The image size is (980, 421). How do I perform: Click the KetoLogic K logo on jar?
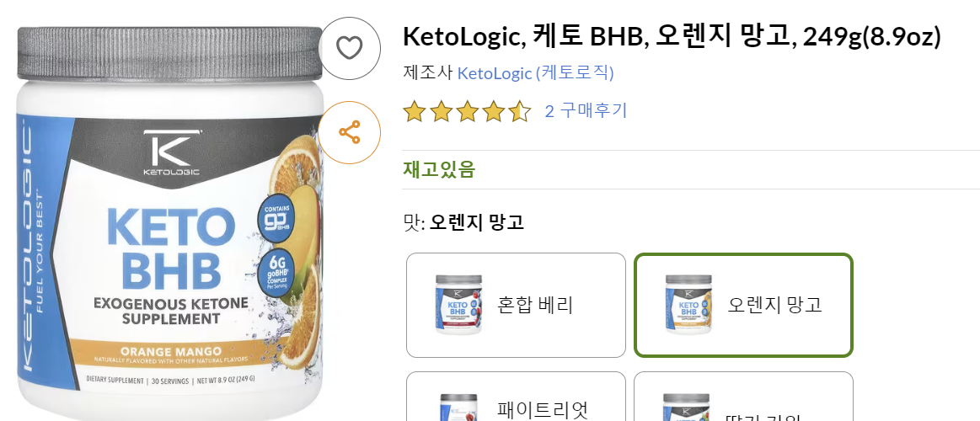tap(172, 153)
